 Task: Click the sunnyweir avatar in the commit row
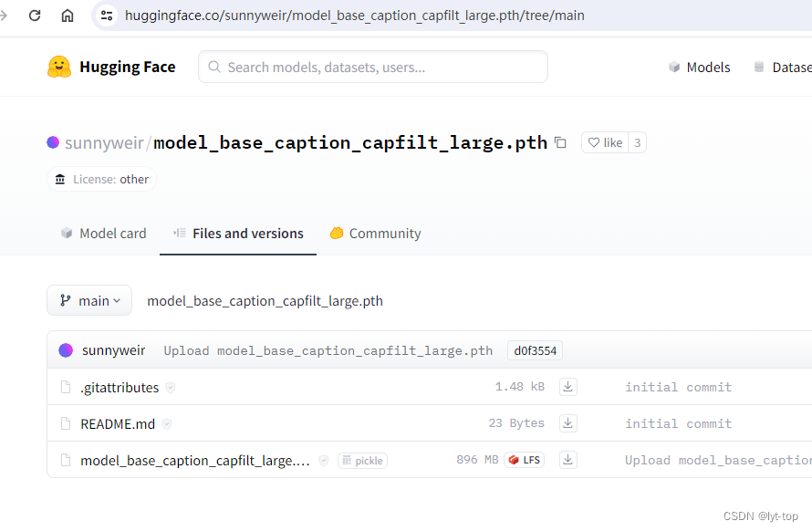(x=66, y=350)
